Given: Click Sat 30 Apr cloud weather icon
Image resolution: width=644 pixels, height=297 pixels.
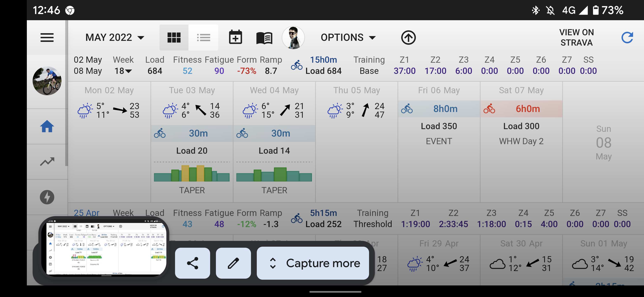Looking at the screenshot, I should click(x=497, y=264).
